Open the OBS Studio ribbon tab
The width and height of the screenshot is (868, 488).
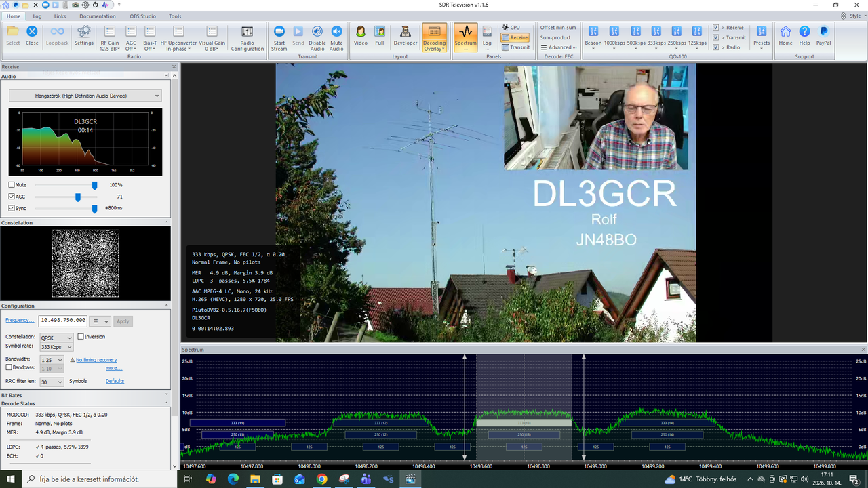(142, 16)
